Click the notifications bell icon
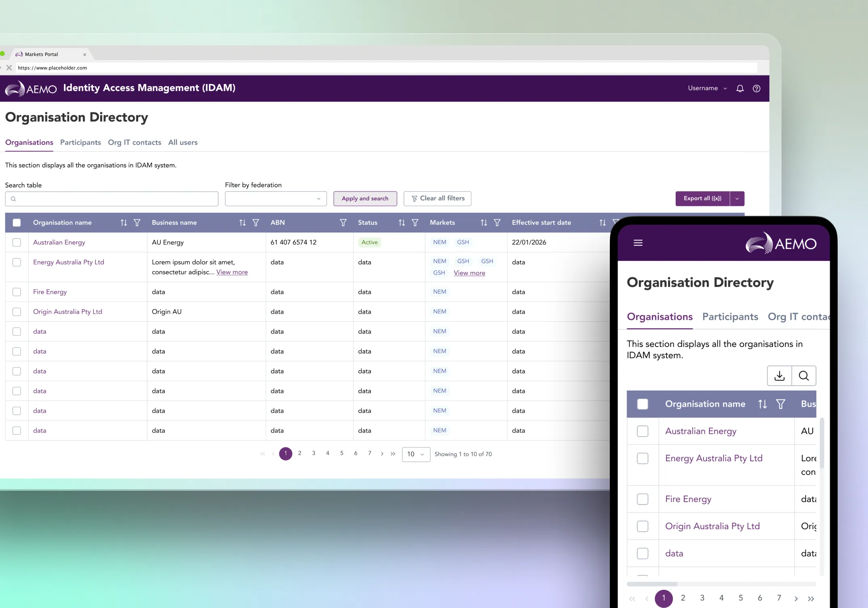This screenshot has width=868, height=608. [x=740, y=89]
